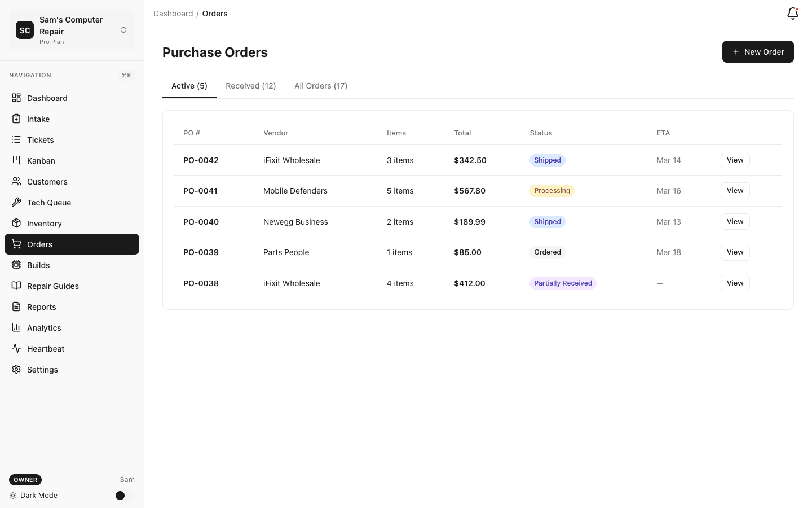Click the Heartbeat activity icon
This screenshot has height=508, width=812.
pyautogui.click(x=16, y=348)
